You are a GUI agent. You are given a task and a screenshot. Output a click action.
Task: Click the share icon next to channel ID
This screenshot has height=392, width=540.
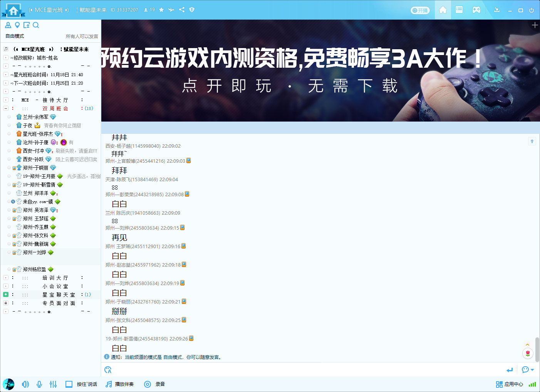coord(182,10)
